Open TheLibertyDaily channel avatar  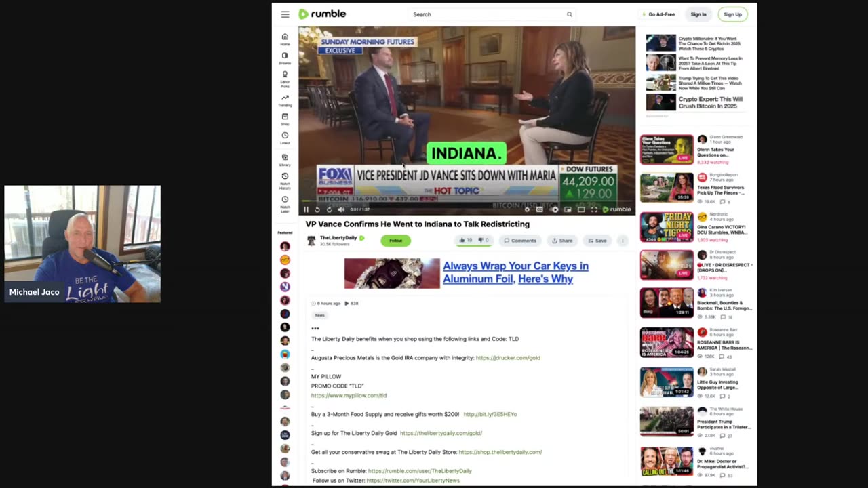click(311, 240)
